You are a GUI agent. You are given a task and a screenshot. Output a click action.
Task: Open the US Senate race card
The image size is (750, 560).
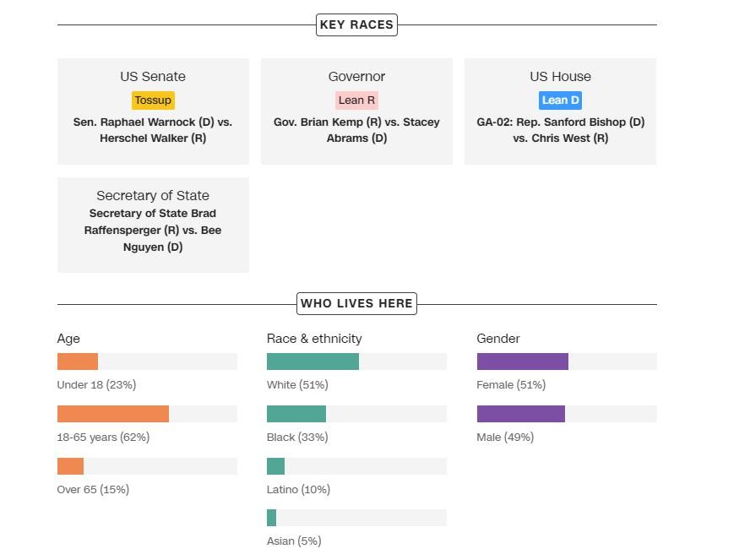(x=153, y=77)
